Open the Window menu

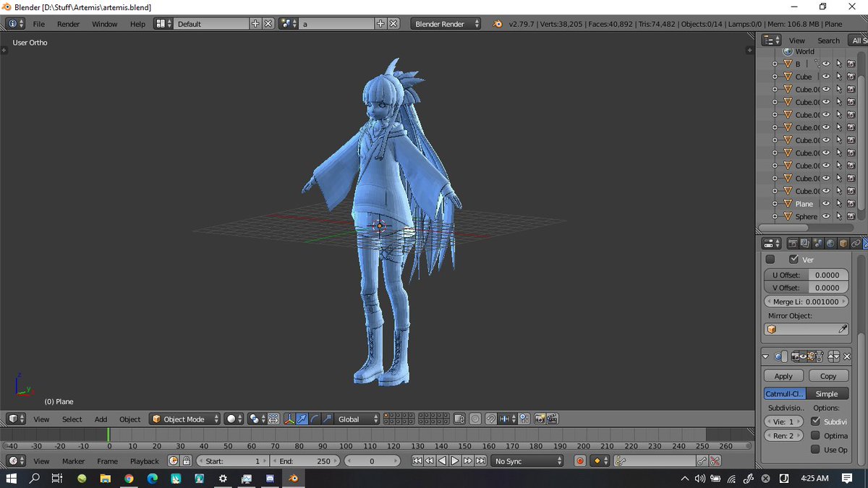(104, 24)
